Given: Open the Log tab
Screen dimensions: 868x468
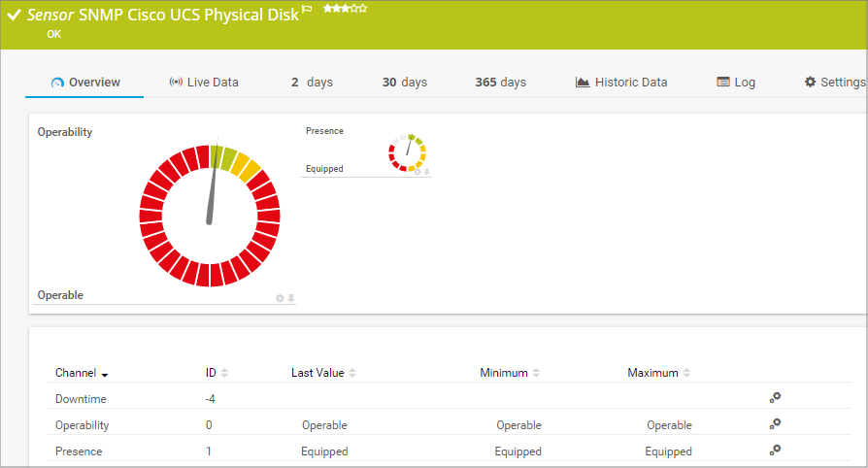Looking at the screenshot, I should tap(735, 83).
